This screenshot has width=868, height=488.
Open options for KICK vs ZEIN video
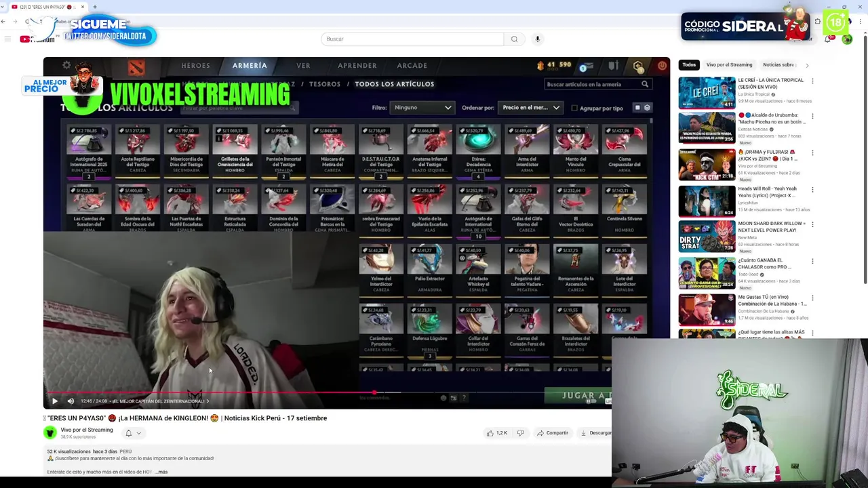812,153
